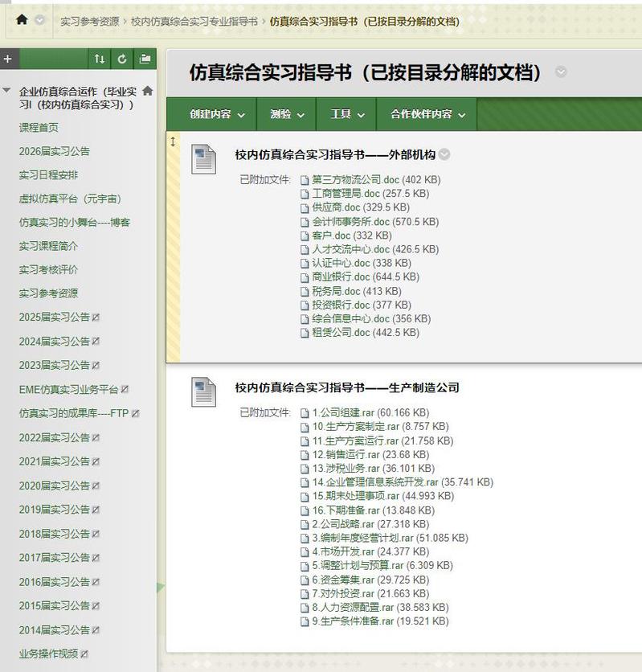The width and height of the screenshot is (642, 672).
Task: Click the folder view icon in sidebar toolbar
Action: (145, 59)
